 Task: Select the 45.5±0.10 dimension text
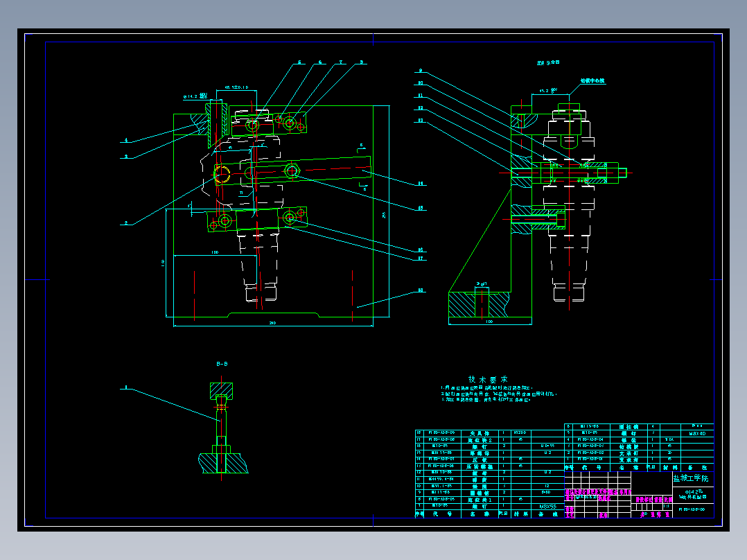pyautogui.click(x=236, y=87)
